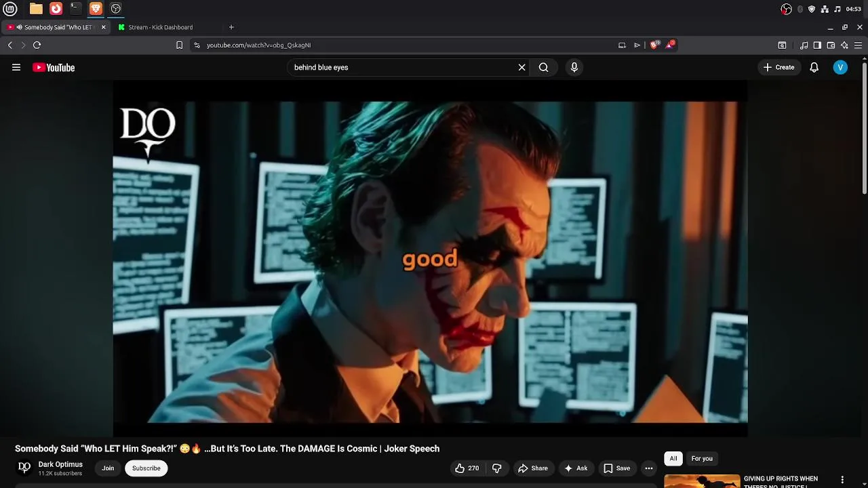
Task: Open the Brave main hamburger menu
Action: 858,45
